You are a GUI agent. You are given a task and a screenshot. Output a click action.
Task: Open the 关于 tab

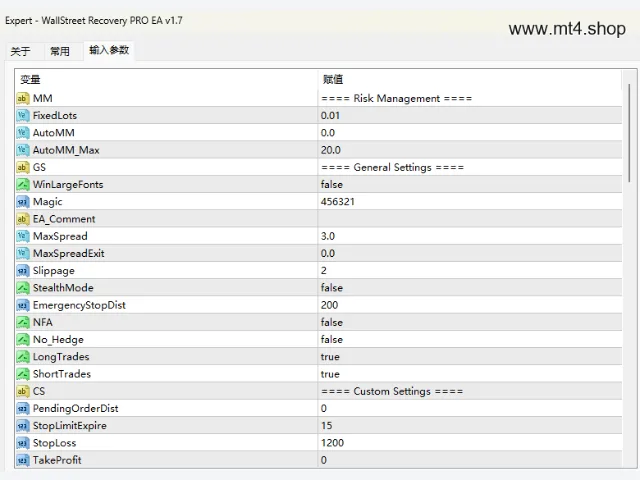(x=20, y=51)
